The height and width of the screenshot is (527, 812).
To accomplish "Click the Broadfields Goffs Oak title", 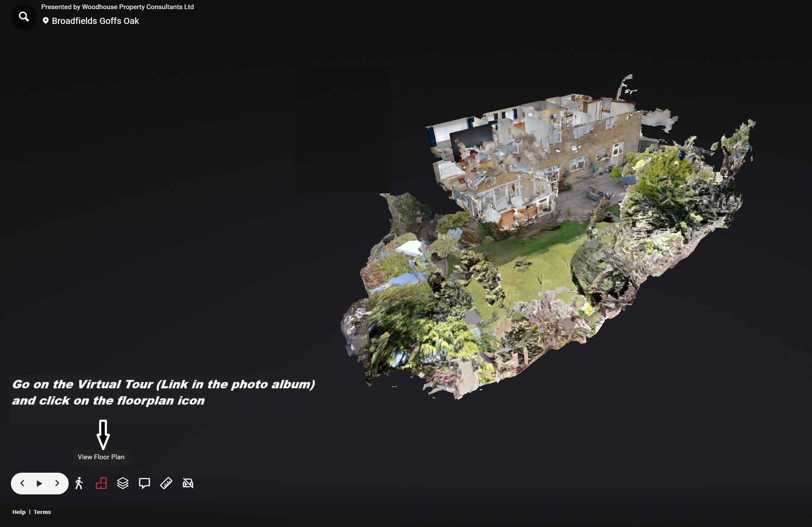I will tap(95, 21).
